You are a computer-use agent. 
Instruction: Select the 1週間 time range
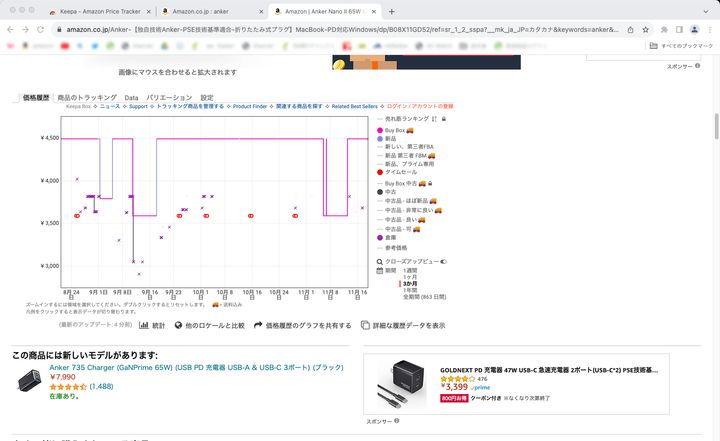[x=411, y=270]
